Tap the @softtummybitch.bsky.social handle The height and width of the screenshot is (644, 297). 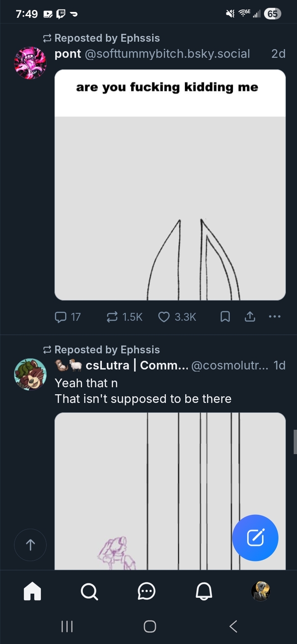[167, 54]
